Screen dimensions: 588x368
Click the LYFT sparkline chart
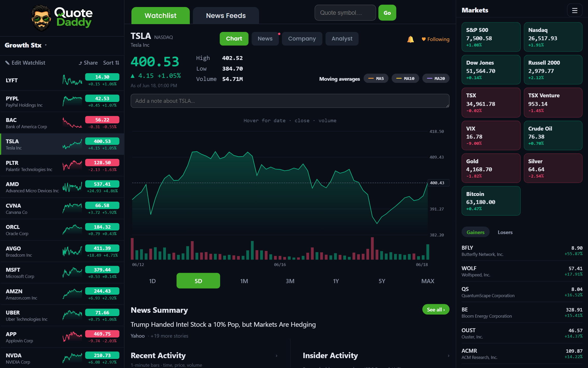(x=72, y=80)
